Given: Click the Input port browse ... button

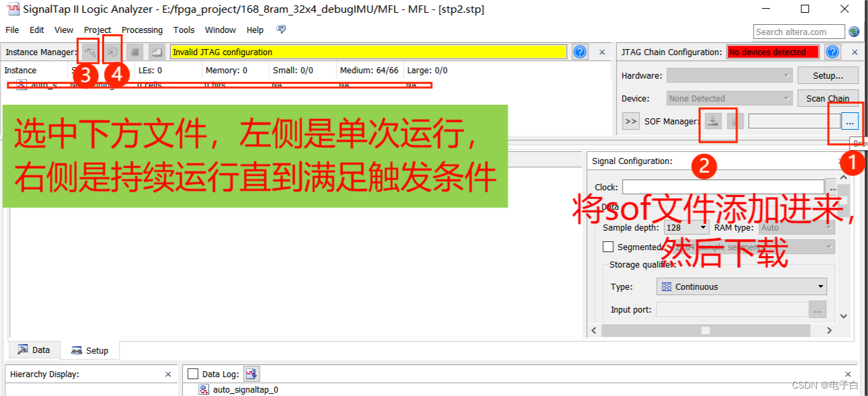Looking at the screenshot, I should click(817, 309).
